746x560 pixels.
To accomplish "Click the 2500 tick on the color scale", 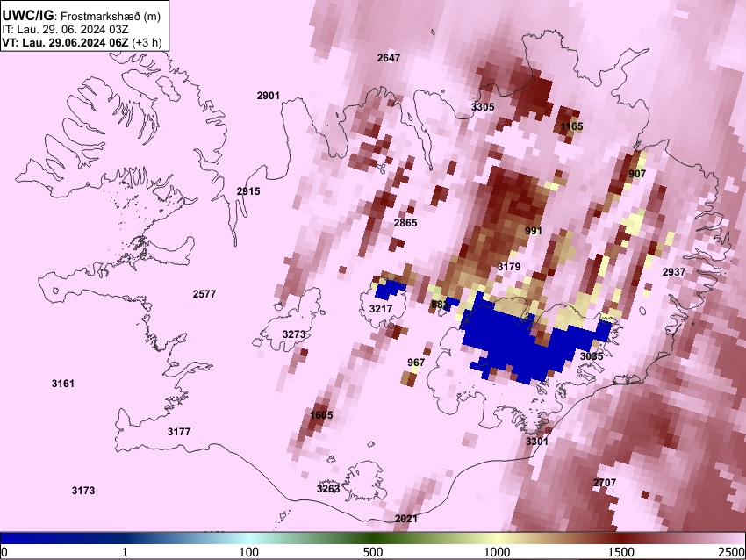I will (x=732, y=552).
